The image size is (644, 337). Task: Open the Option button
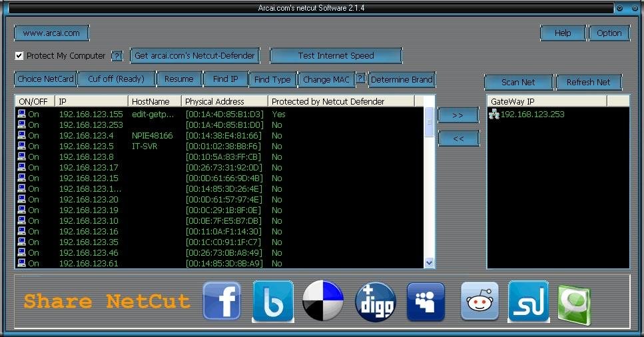[609, 33]
